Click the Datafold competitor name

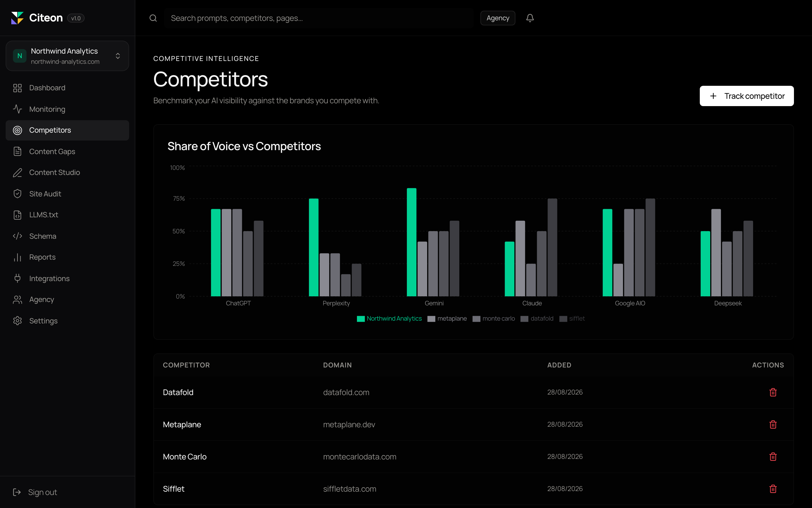178,392
